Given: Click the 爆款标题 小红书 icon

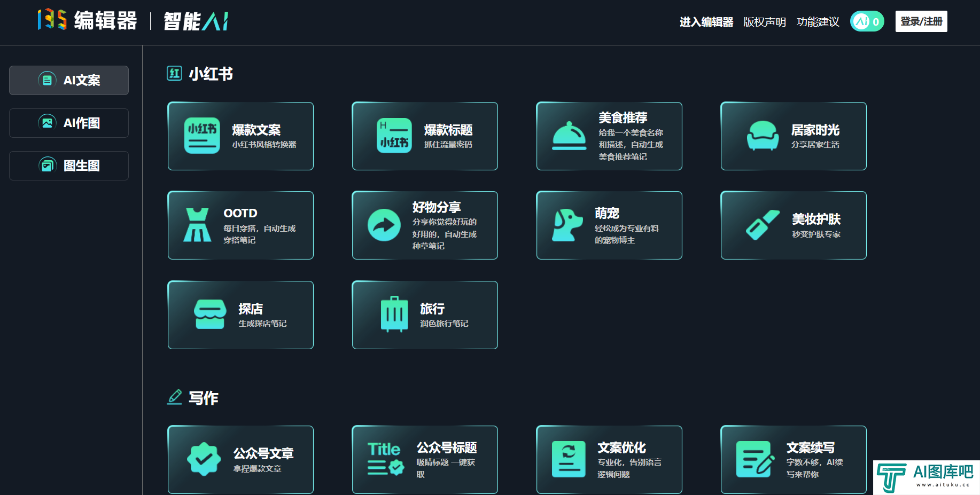Looking at the screenshot, I should click(x=394, y=136).
